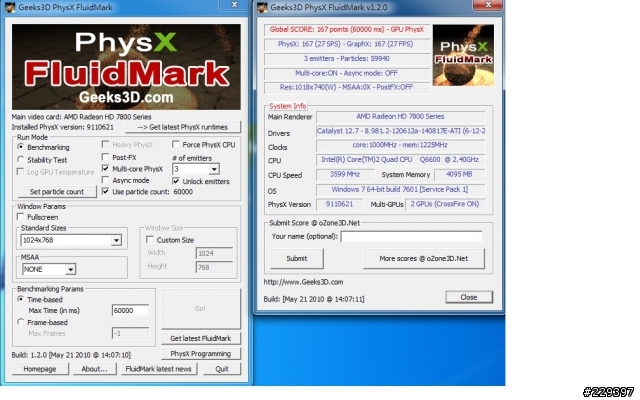Click the Res:1018x740 MSAA result field
Screen dimensions: 640x400
[347, 87]
